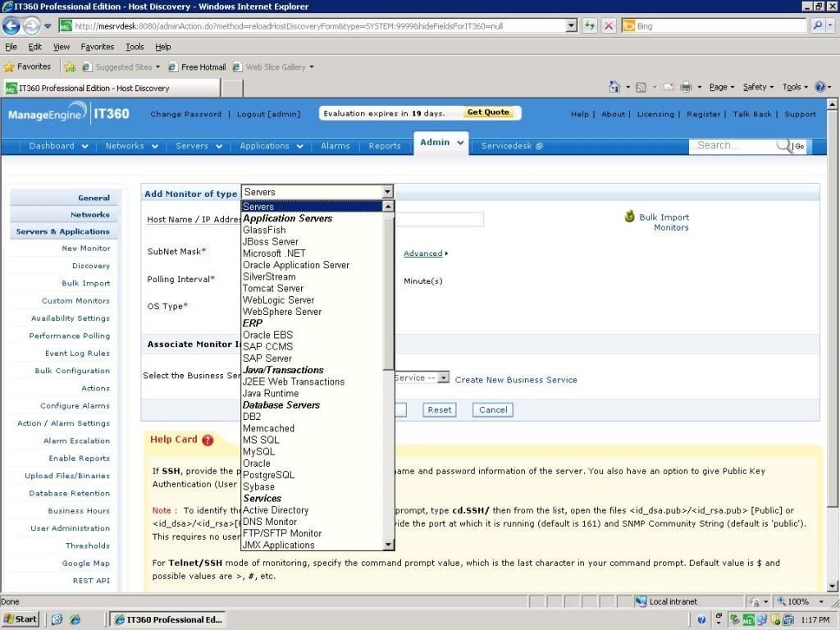
Task: Expand the Servers menu arrow
Action: (218, 146)
